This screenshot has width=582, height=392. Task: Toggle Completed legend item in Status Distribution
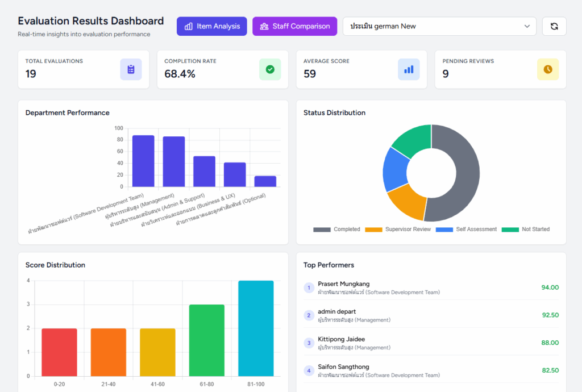336,230
